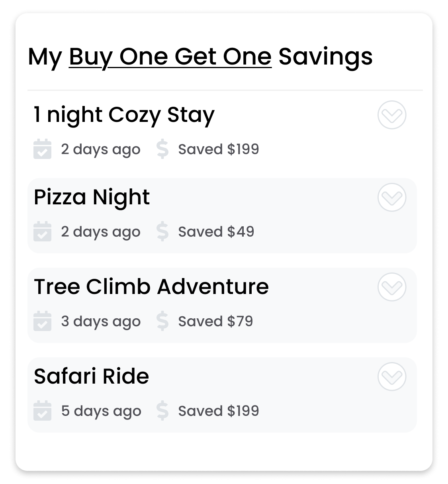Click the dollar icon in Safari Ride row
The width and height of the screenshot is (448, 484).
[x=162, y=411]
